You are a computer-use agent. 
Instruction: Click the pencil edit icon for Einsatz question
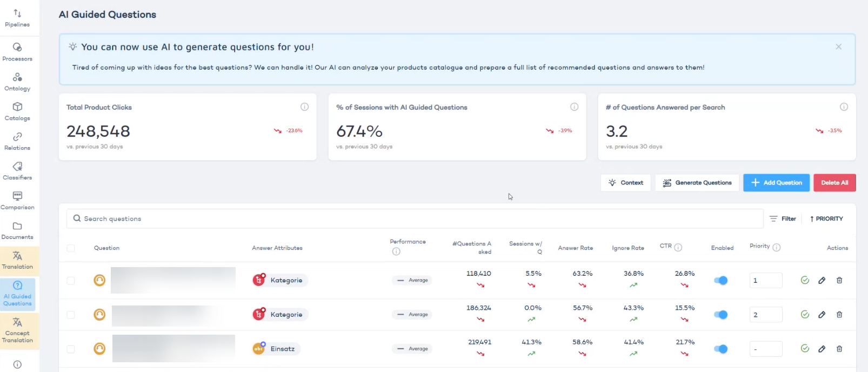(822, 349)
